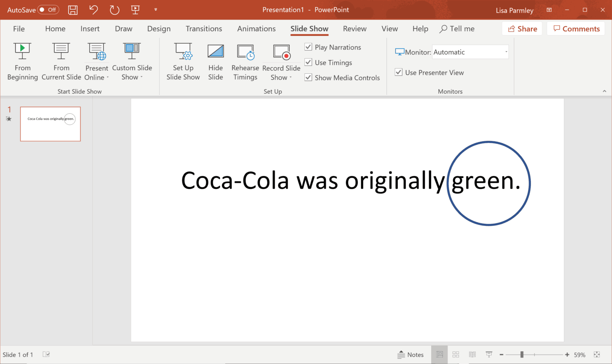Collapse the ribbon with chevron

pos(604,91)
